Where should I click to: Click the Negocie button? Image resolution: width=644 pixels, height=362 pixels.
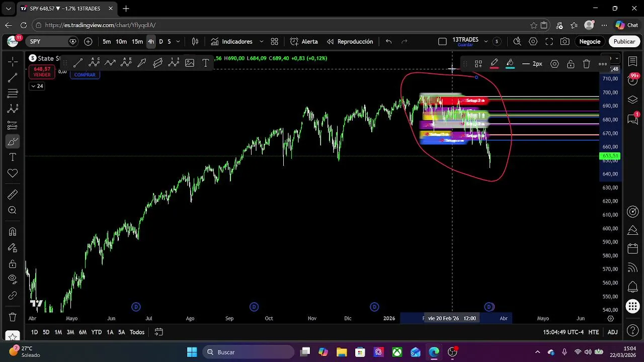click(x=590, y=42)
